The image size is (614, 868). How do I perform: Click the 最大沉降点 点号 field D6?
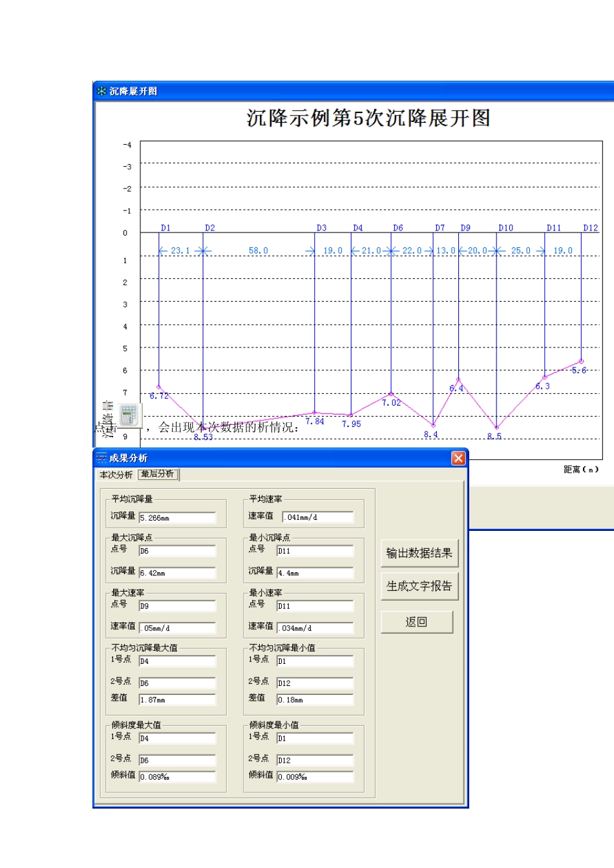[177, 551]
